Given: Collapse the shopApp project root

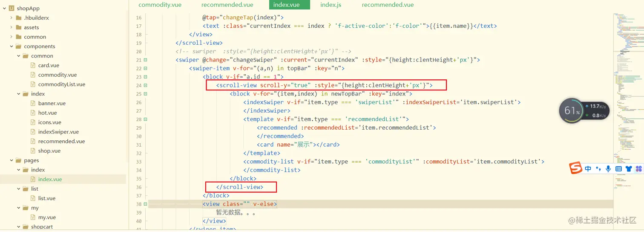Looking at the screenshot, I should (4, 8).
